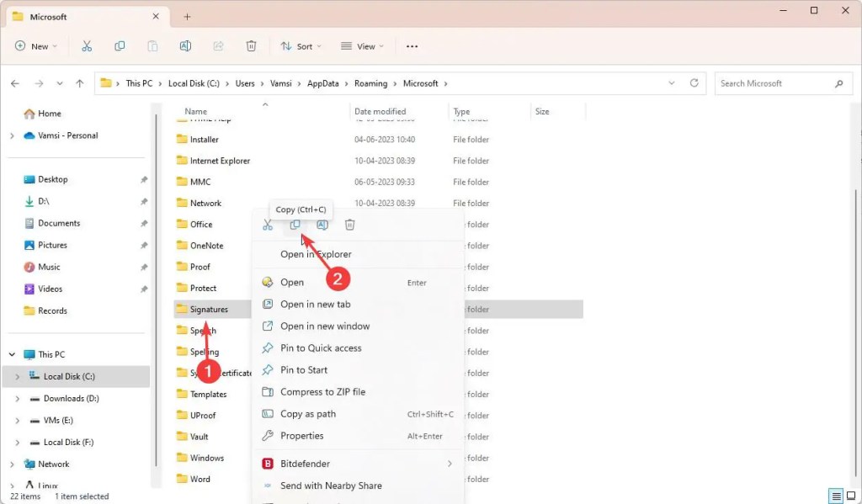The height and width of the screenshot is (504, 862).
Task: Choose Open in new tab
Action: (x=358, y=305)
